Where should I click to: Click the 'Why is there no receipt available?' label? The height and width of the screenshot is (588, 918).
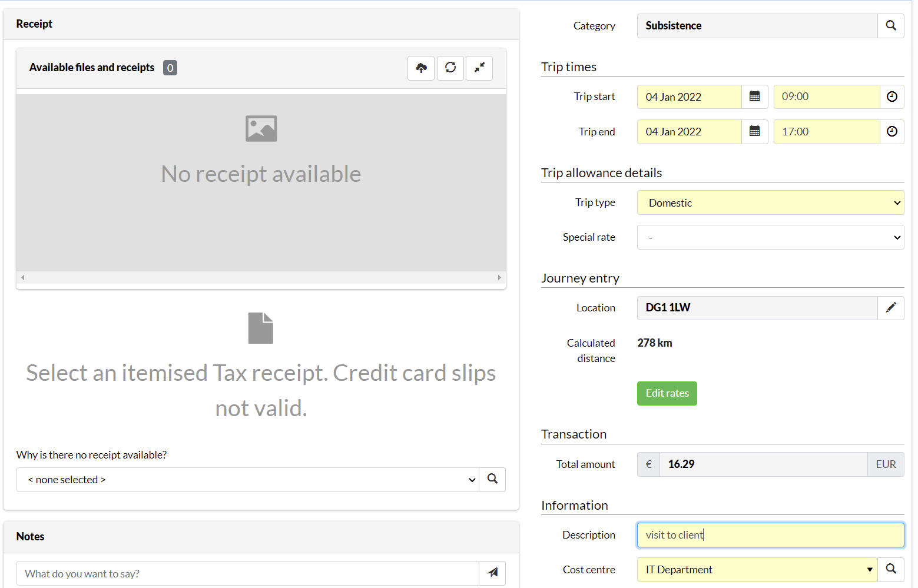pos(91,455)
